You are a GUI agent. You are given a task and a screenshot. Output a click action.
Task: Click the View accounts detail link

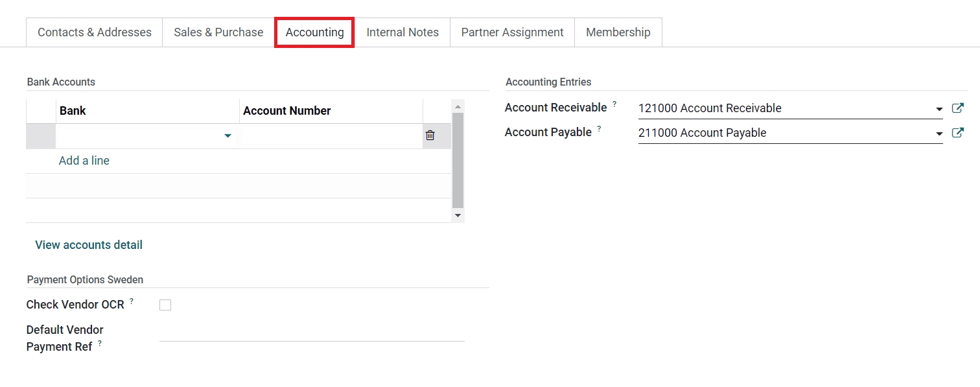tap(89, 245)
